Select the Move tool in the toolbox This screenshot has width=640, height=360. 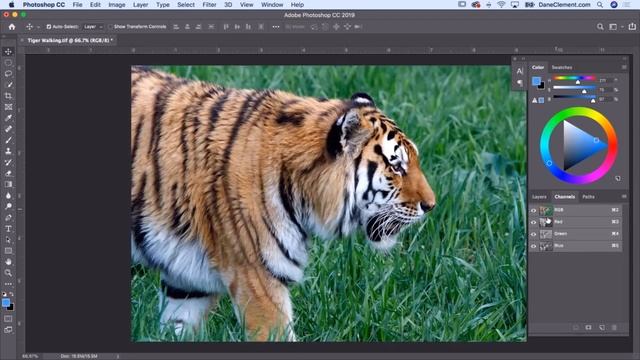pyautogui.click(x=8, y=51)
